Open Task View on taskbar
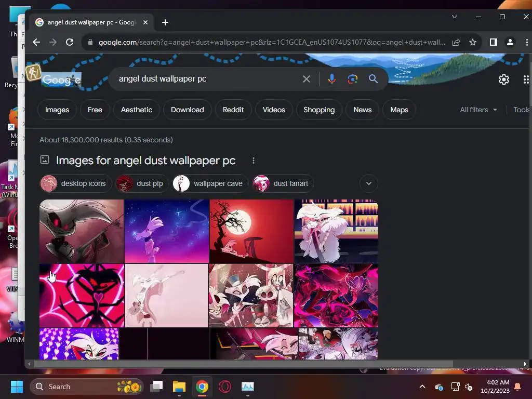532x399 pixels. click(x=157, y=387)
